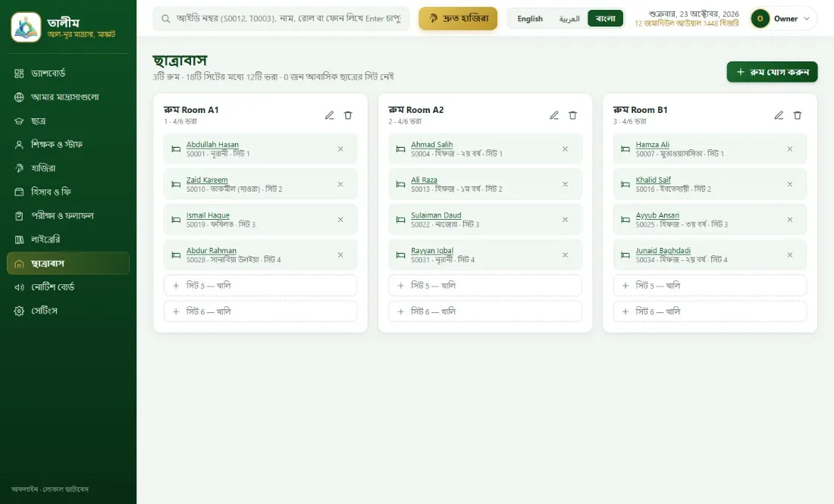Delete Room B1 with its trash icon
The height and width of the screenshot is (504, 834).
click(798, 115)
